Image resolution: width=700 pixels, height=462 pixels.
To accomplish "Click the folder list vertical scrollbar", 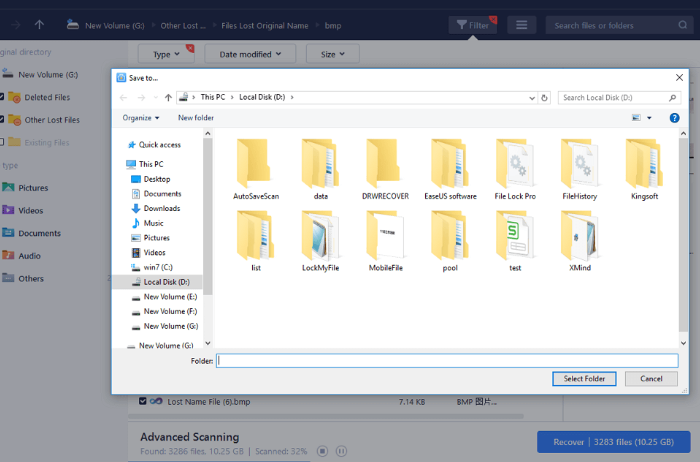I will click(x=683, y=234).
